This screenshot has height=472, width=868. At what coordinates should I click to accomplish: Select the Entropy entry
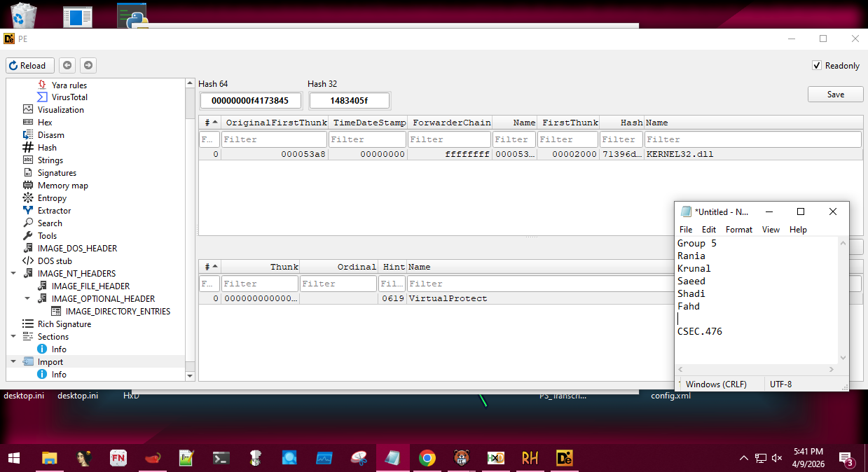[x=52, y=198]
